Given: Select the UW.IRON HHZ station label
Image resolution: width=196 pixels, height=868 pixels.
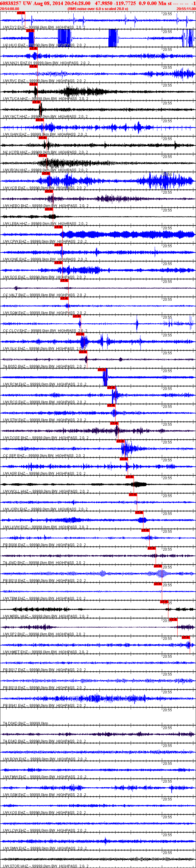Looking at the screenshot, I should click(x=45, y=170).
